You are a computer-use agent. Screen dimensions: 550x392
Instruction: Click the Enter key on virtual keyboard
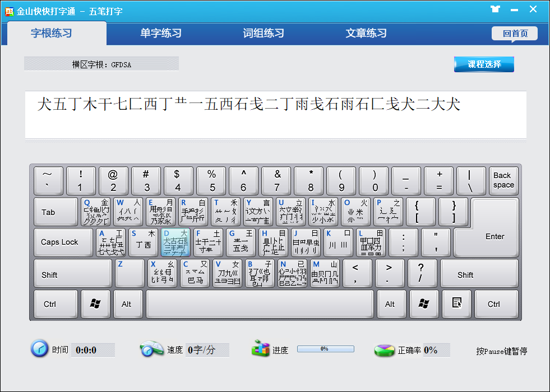pyautogui.click(x=494, y=236)
